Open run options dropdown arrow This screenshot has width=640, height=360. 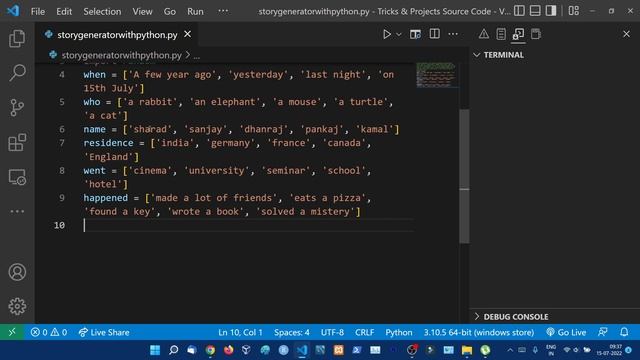tap(399, 35)
